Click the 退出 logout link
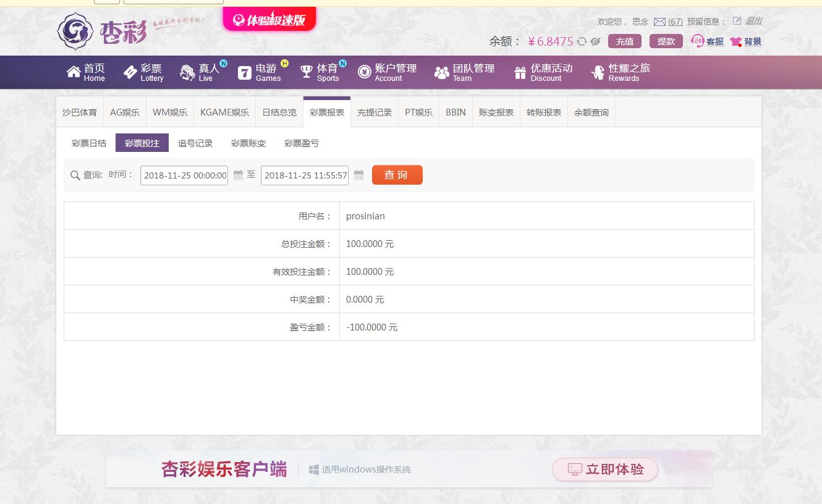Image resolution: width=822 pixels, height=504 pixels. point(753,21)
